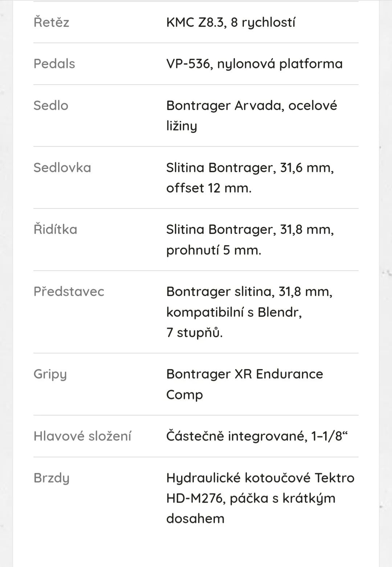Click the handlebar prohnutí 5 mm text
The width and height of the screenshot is (392, 567).
pos(213,250)
